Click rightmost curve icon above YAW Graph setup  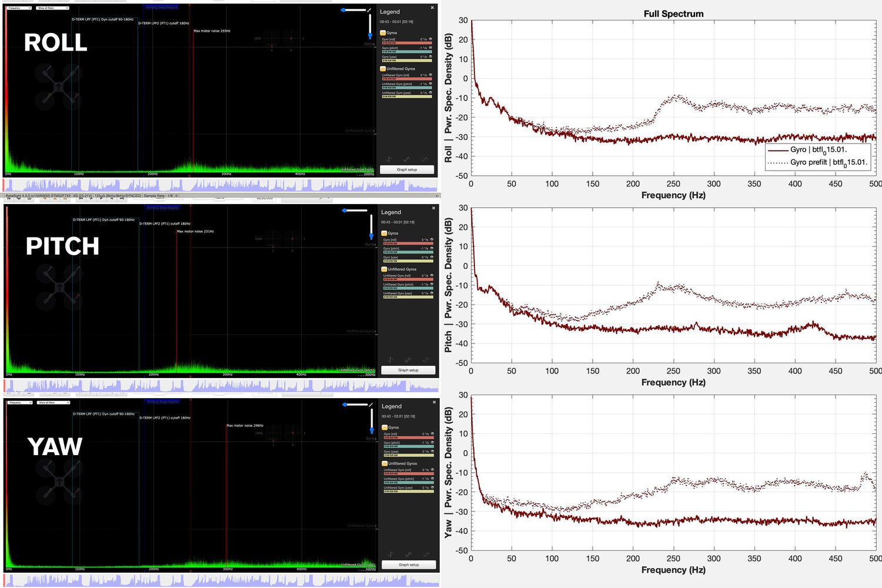click(427, 554)
